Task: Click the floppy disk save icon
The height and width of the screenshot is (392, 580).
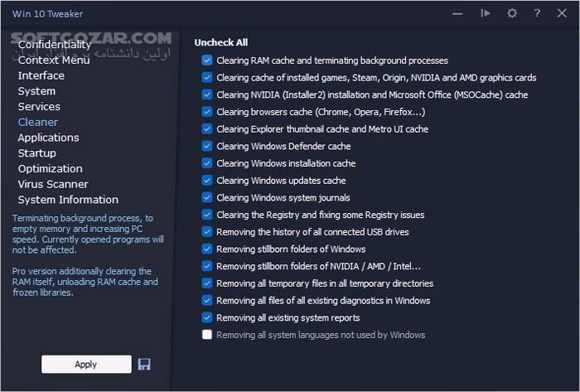Action: coord(145,365)
